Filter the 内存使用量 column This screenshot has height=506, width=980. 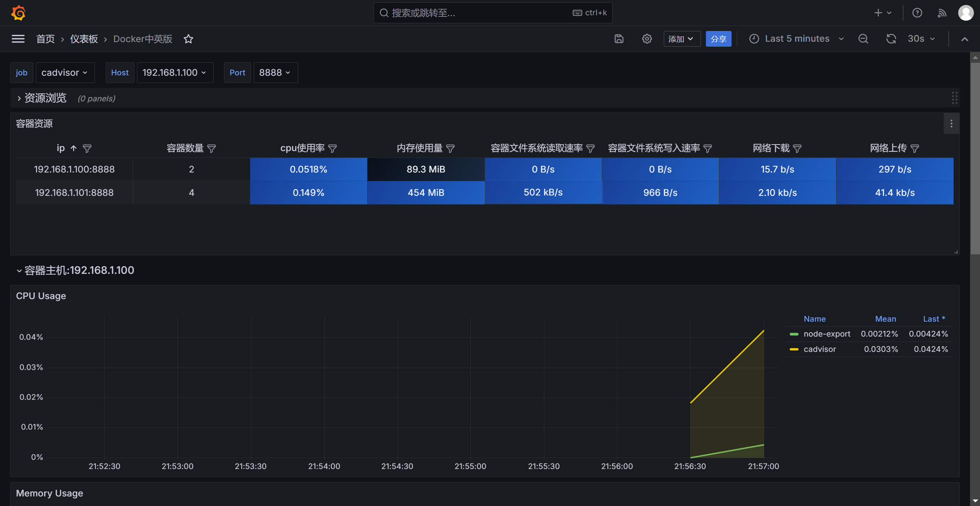[x=451, y=148]
